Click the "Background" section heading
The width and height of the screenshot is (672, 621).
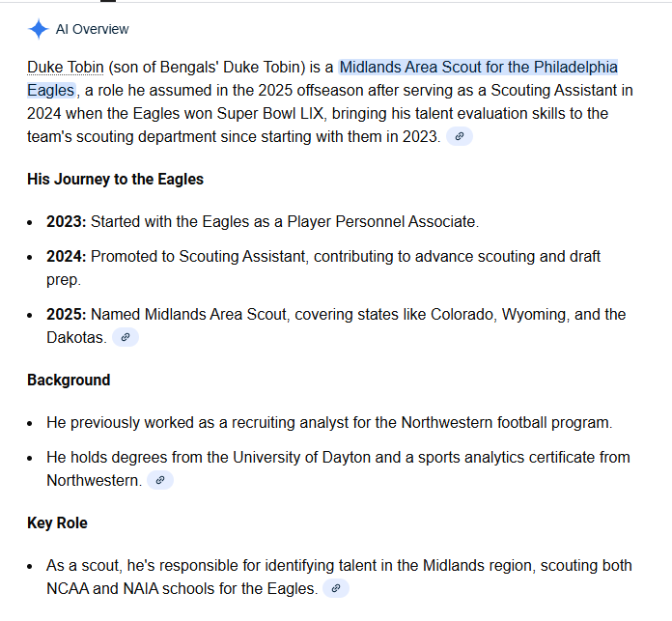tap(69, 381)
